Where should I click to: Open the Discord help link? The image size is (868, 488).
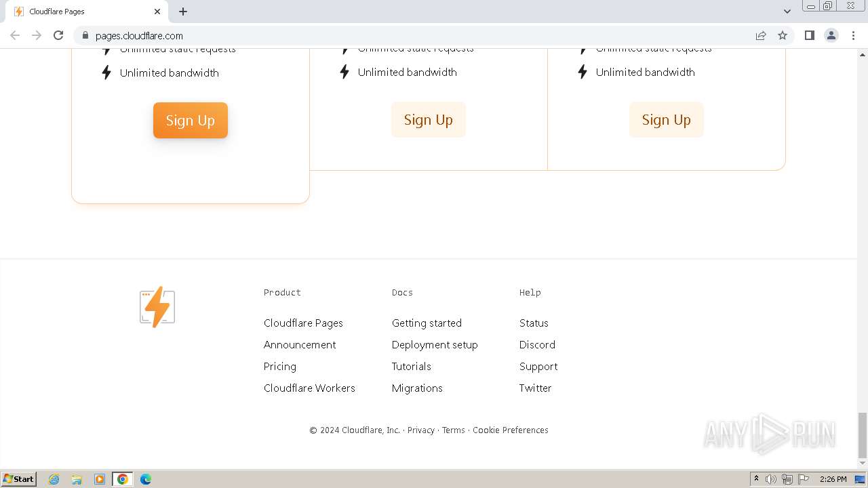(x=537, y=344)
